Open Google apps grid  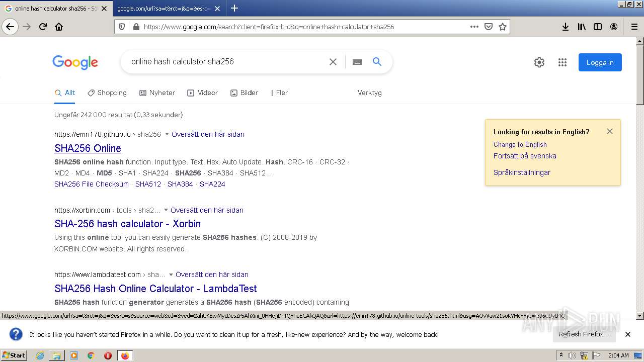click(x=562, y=62)
